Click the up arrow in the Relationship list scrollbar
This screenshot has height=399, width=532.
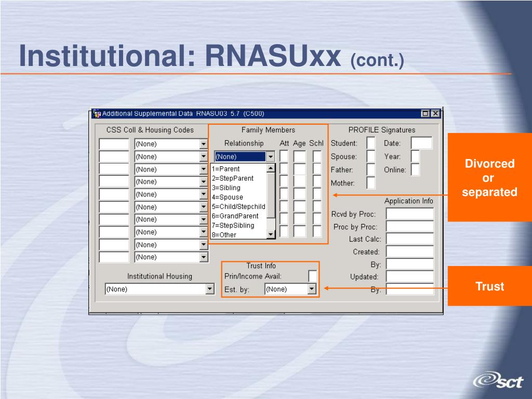tap(271, 168)
